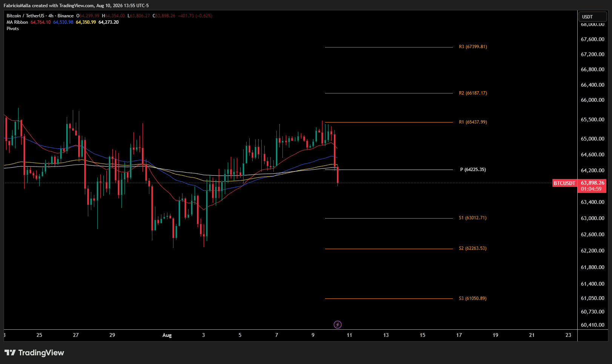Select the P (64225.35) pivot label
The image size is (612, 364).
[473, 170]
